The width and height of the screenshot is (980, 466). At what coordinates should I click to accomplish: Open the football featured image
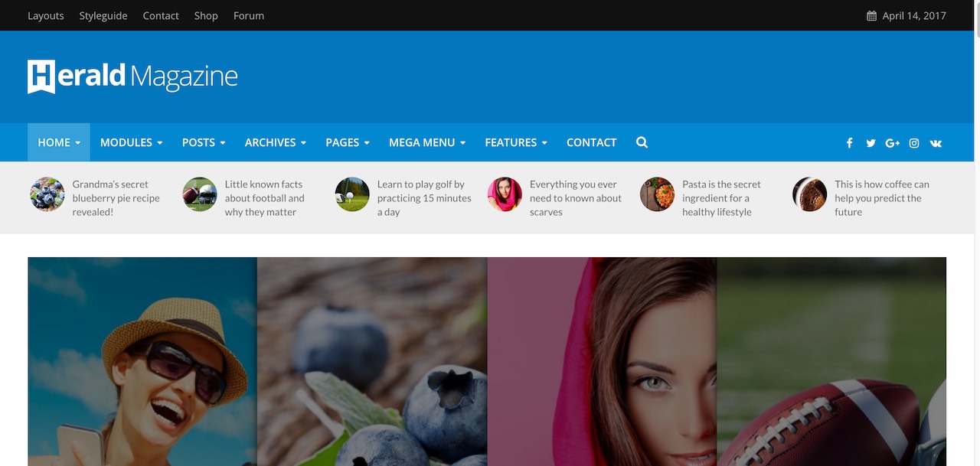831,361
